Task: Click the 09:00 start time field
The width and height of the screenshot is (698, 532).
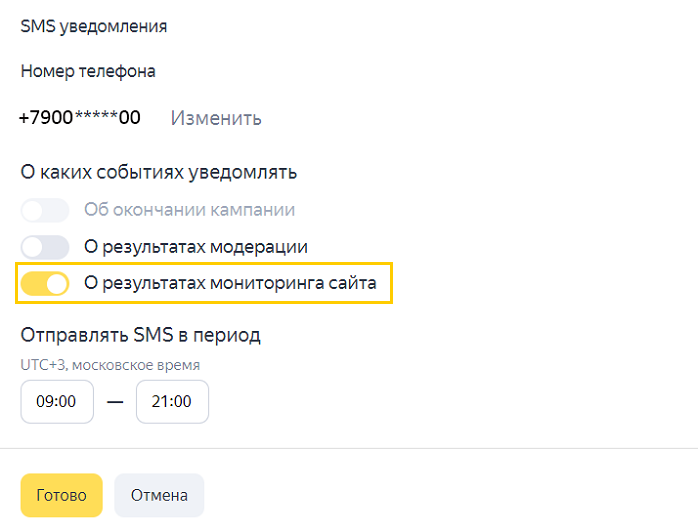Action: [57, 401]
